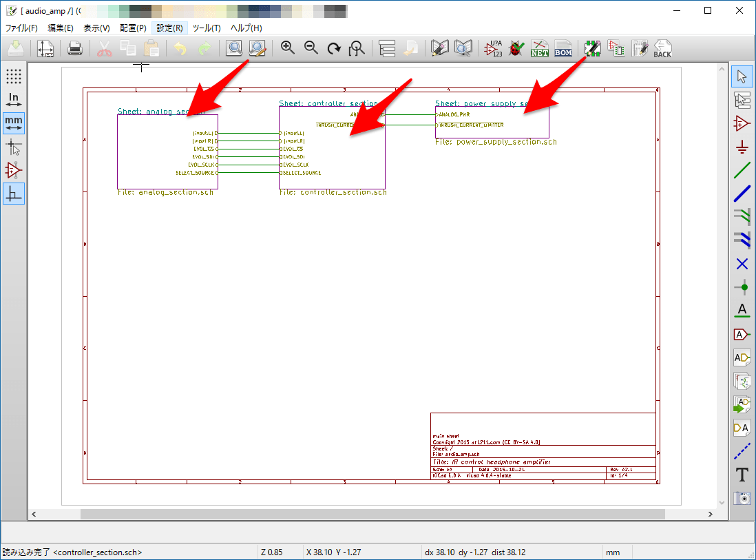
Task: Print the schematic
Action: click(75, 49)
